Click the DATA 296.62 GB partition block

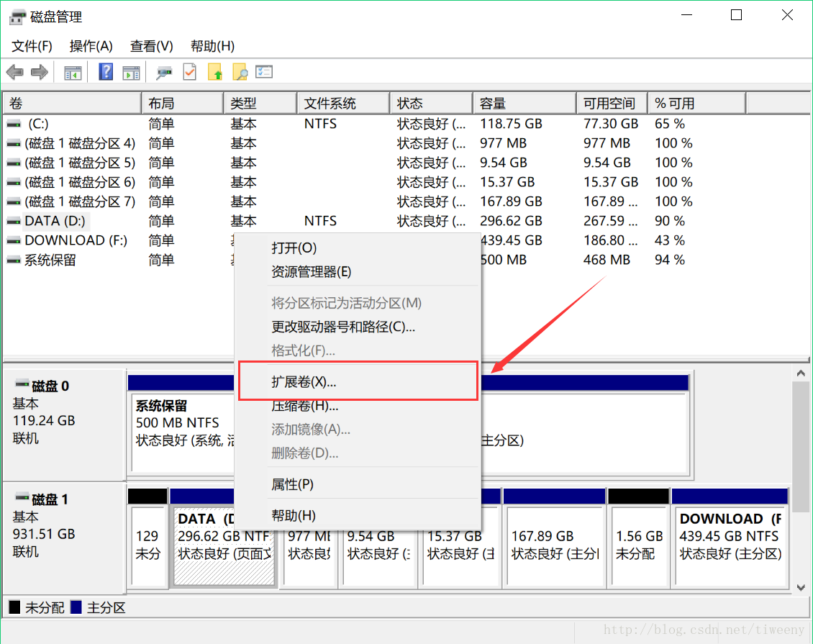pyautogui.click(x=224, y=546)
